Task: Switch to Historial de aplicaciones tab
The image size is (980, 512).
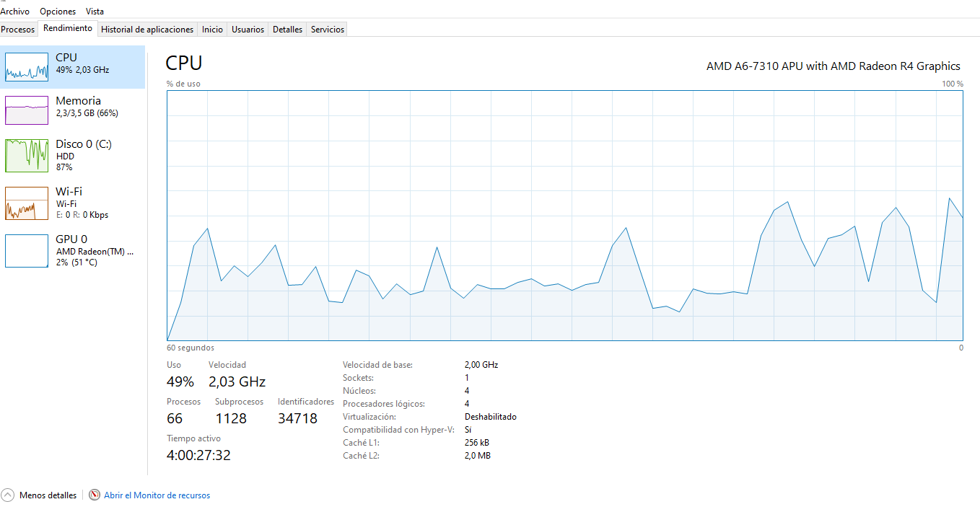Action: [147, 30]
